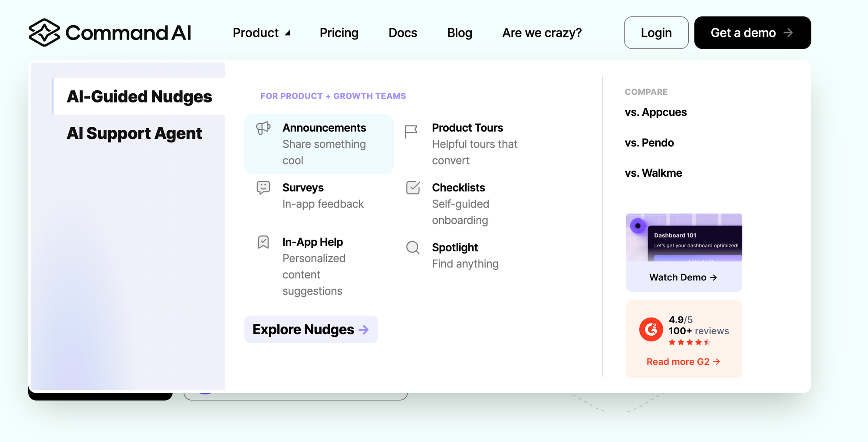Viewport: 868px width, 442px height.
Task: Collapse the Product dropdown arrow
Action: [x=287, y=33]
